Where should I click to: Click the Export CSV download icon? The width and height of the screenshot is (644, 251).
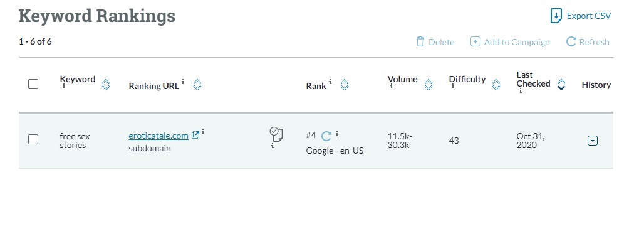click(x=555, y=16)
